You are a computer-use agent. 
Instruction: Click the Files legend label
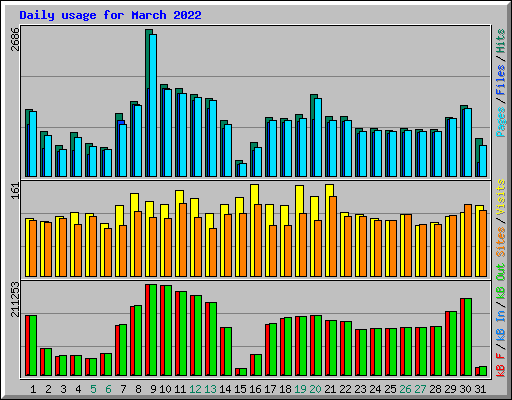point(501,80)
